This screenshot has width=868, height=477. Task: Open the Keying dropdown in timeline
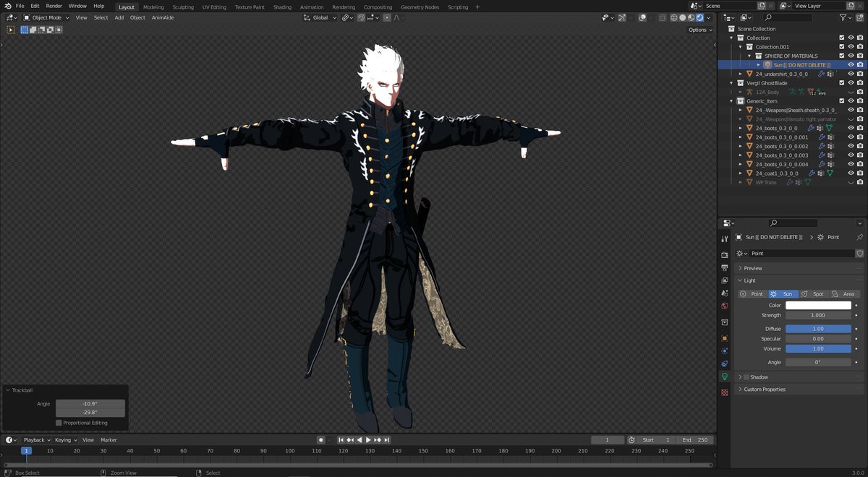65,439
